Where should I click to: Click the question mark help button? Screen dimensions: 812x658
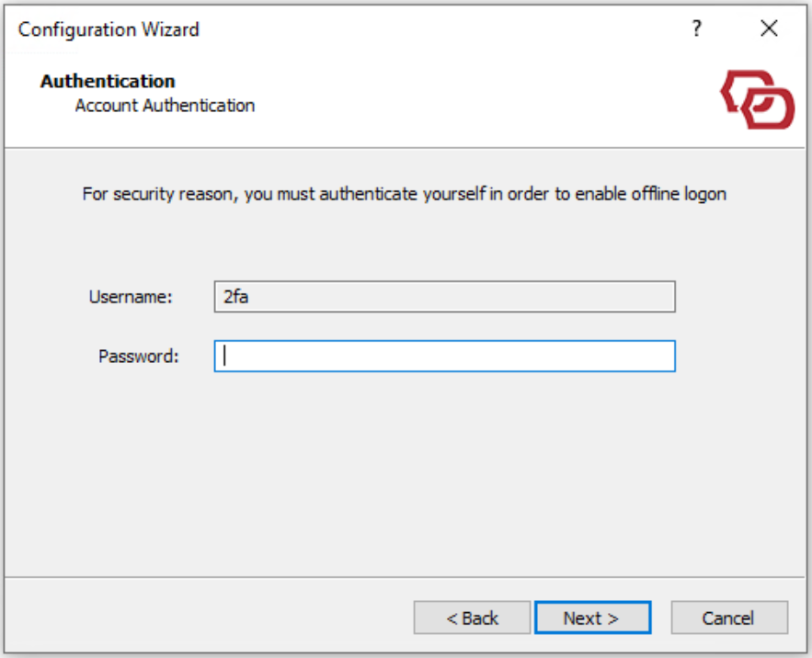(697, 28)
